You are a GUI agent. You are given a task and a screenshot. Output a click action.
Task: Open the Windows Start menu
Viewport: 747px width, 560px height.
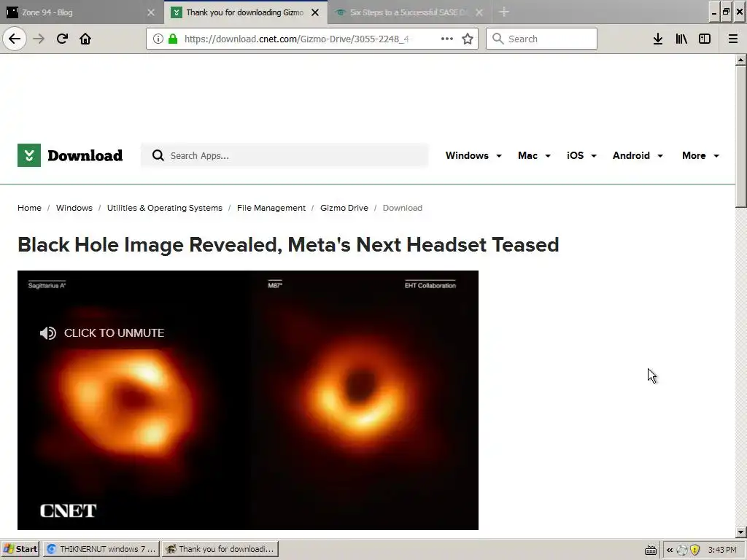point(20,549)
